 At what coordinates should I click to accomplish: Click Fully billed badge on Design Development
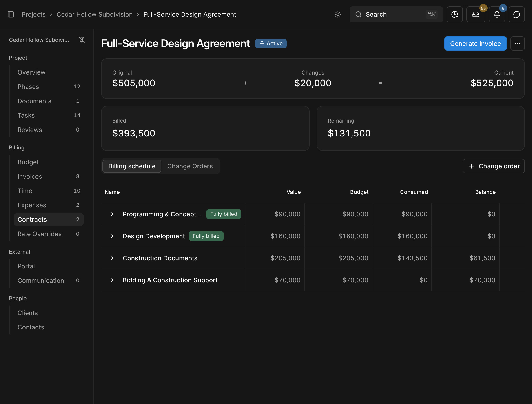[x=206, y=236]
